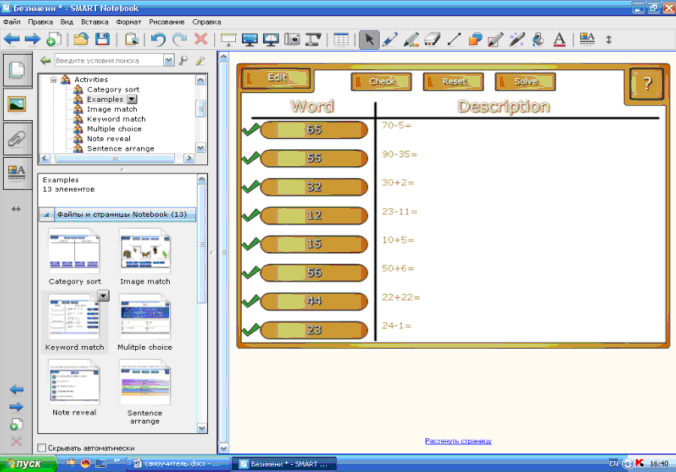
Task: Open dropdown arrow next to Examples folder
Action: 131,99
